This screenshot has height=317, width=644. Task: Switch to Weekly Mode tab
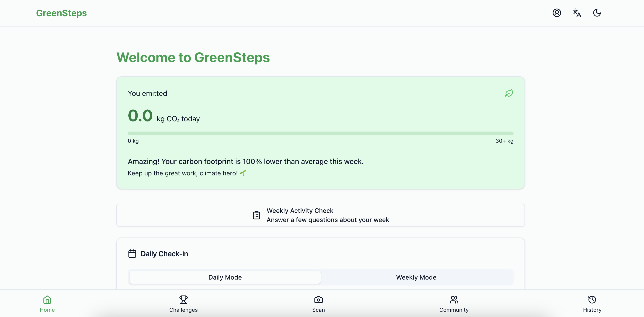tap(416, 277)
